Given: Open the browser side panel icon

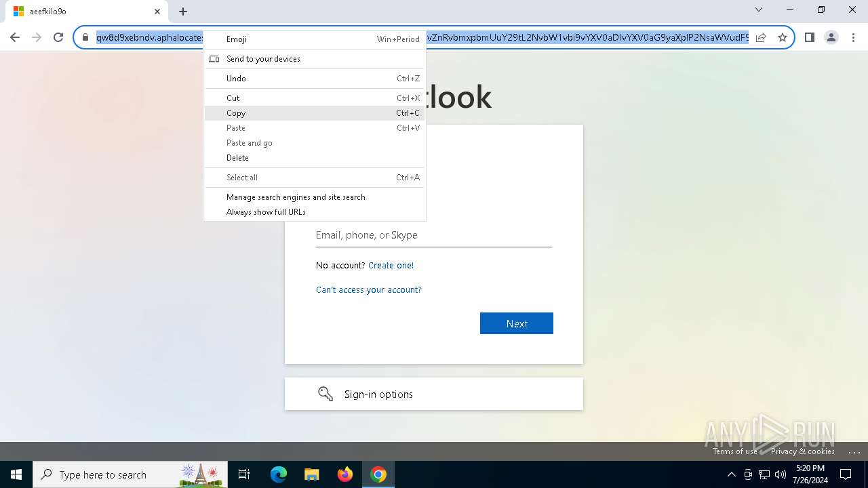Looking at the screenshot, I should pos(810,37).
